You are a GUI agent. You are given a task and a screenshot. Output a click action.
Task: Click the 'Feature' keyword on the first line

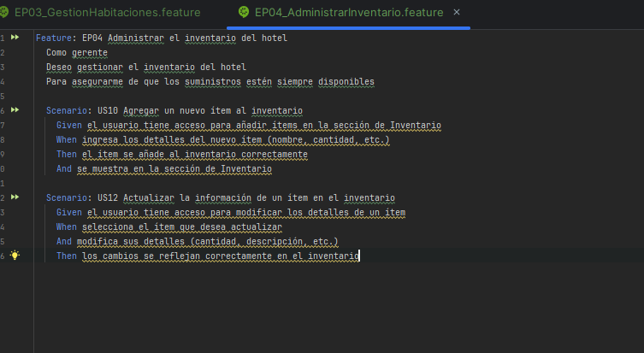[x=54, y=38]
